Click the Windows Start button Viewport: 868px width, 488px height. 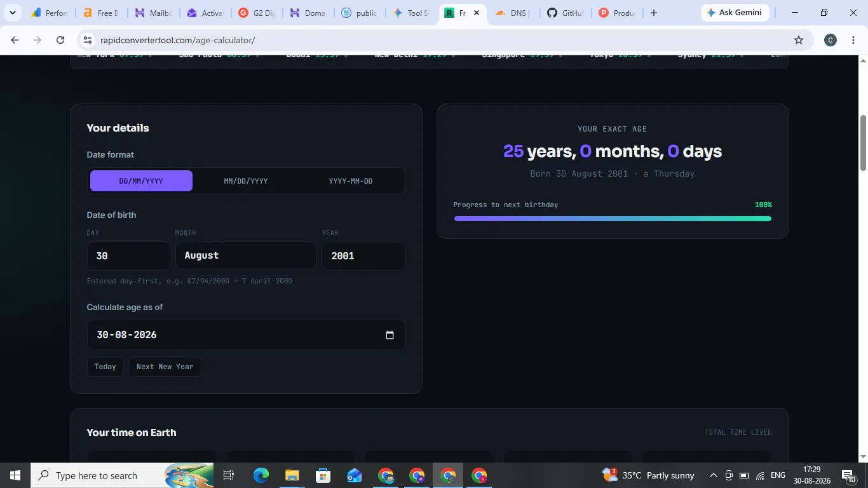pos(15,475)
